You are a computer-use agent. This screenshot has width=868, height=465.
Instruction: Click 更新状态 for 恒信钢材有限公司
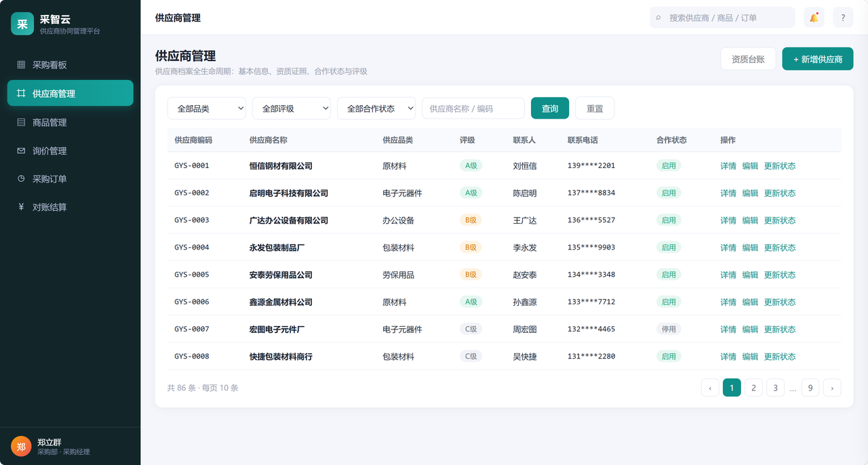(x=780, y=166)
